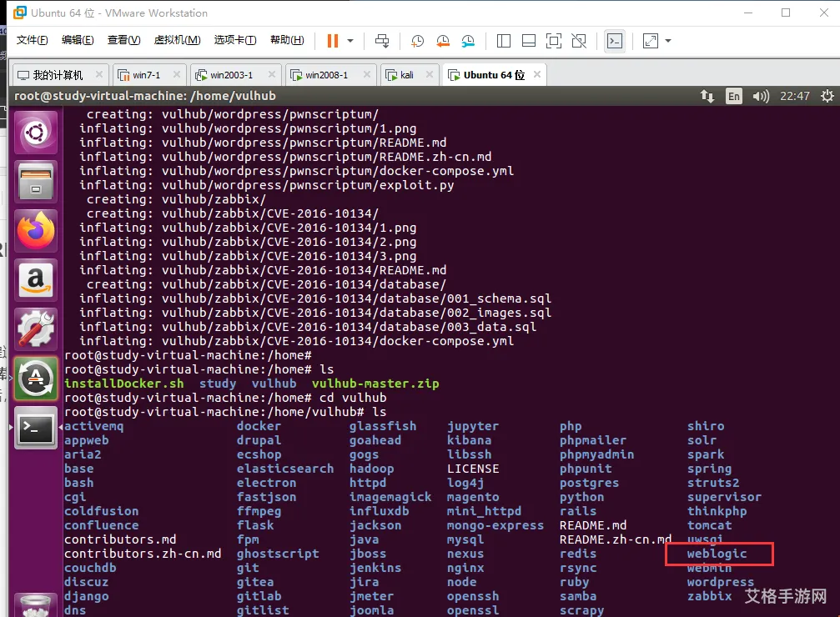Open the En input source indicator
840x617 pixels.
[734, 96]
